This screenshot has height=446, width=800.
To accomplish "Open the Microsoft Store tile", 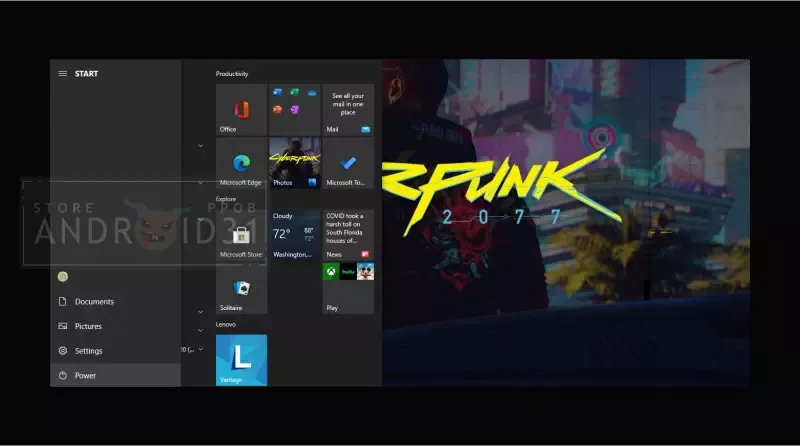I will [241, 235].
